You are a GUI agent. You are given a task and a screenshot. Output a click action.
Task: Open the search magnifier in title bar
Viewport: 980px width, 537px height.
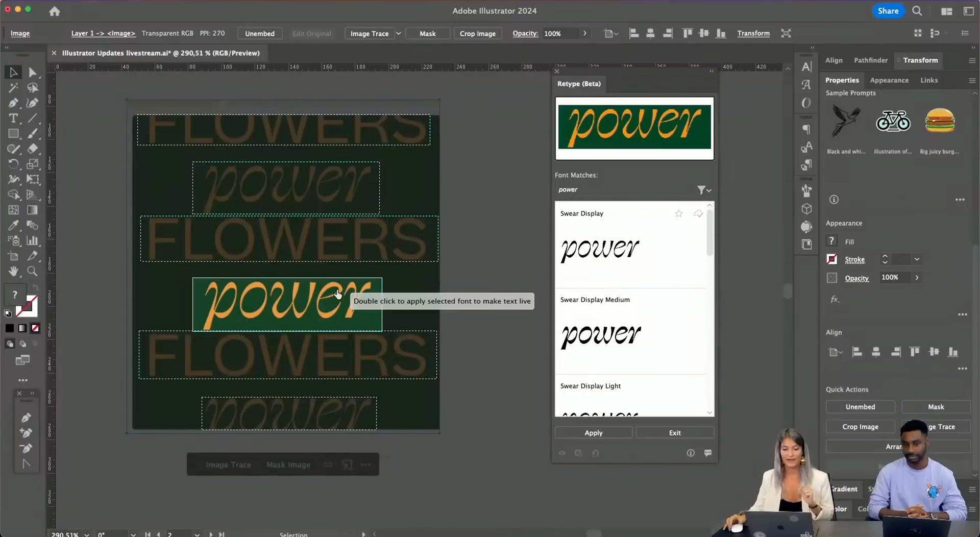[x=917, y=11]
